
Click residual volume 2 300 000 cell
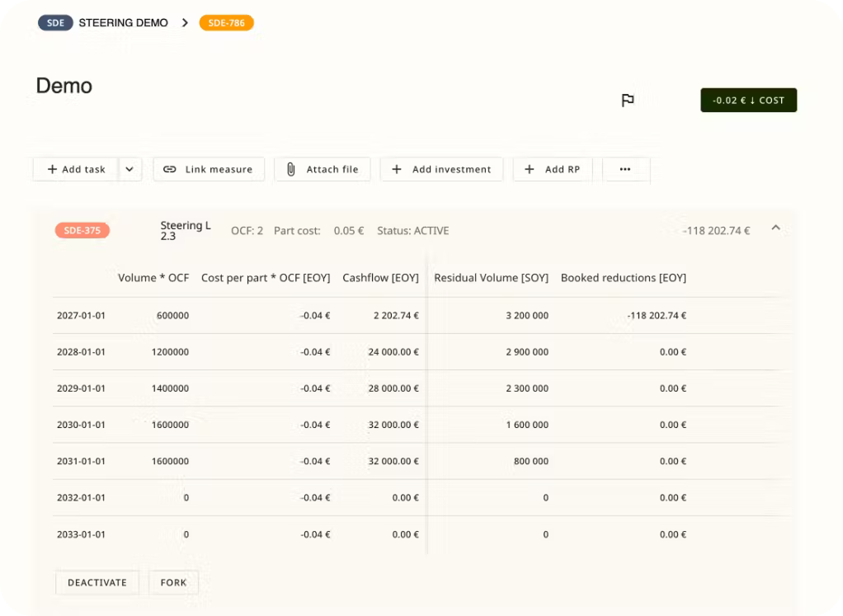[x=527, y=388]
